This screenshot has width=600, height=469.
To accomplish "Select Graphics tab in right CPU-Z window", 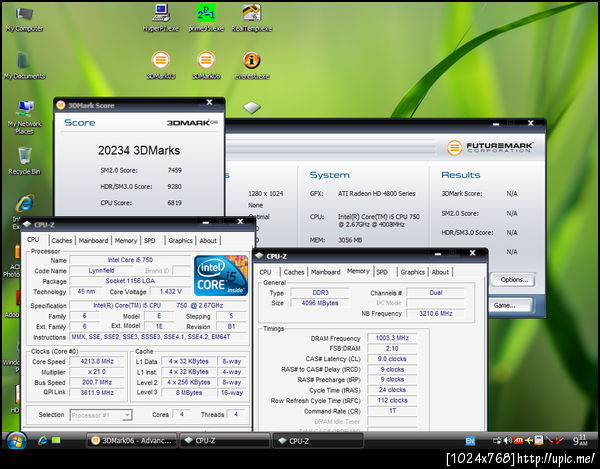I will 412,272.
